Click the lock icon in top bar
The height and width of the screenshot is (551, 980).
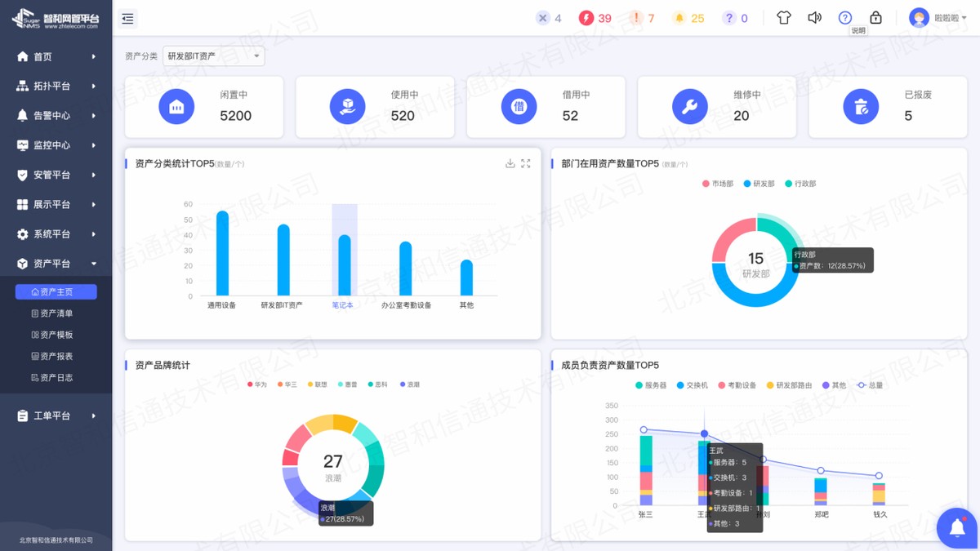point(875,16)
